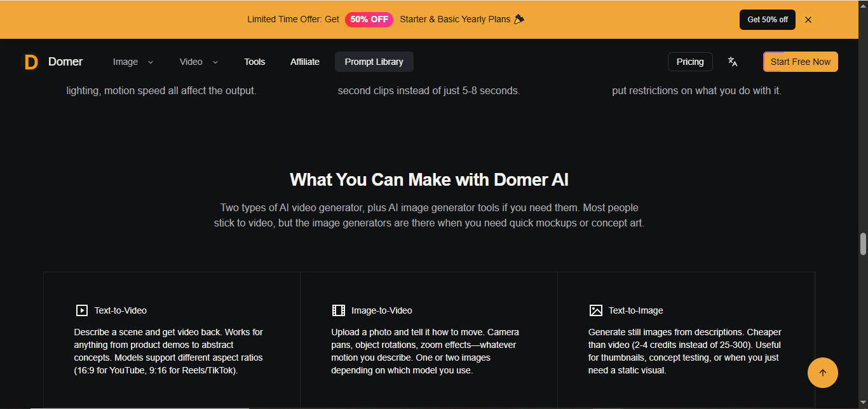Click the page vertical scrollbar thumb
This screenshot has height=409, width=868.
[x=863, y=244]
